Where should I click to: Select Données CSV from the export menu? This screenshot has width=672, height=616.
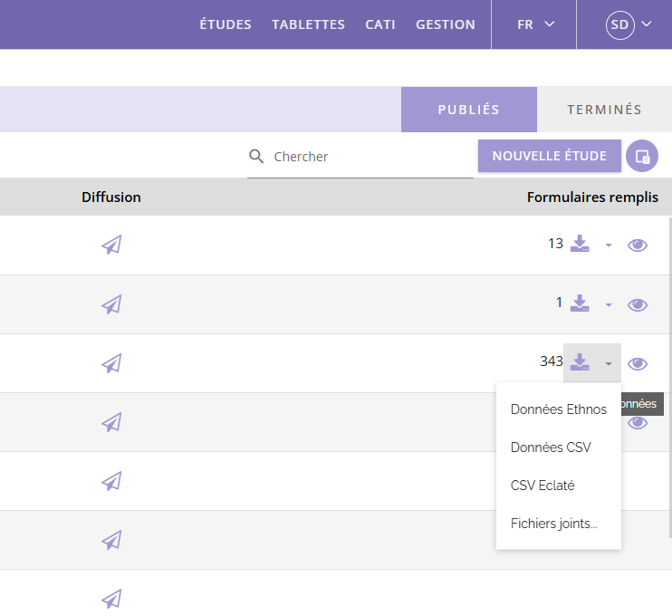[551, 448]
